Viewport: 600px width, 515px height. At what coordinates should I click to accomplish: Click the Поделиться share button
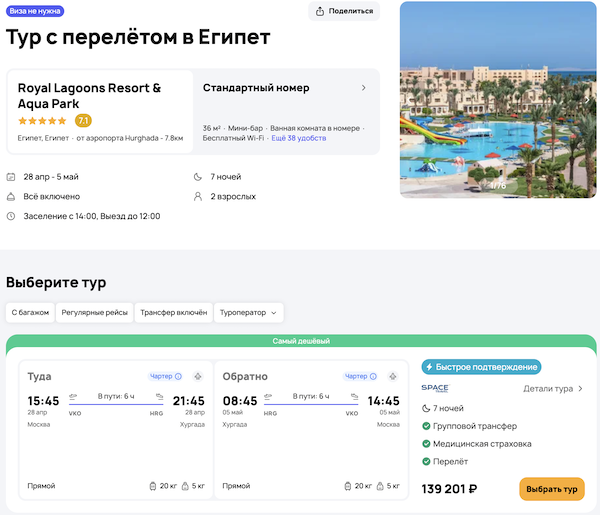[344, 11]
